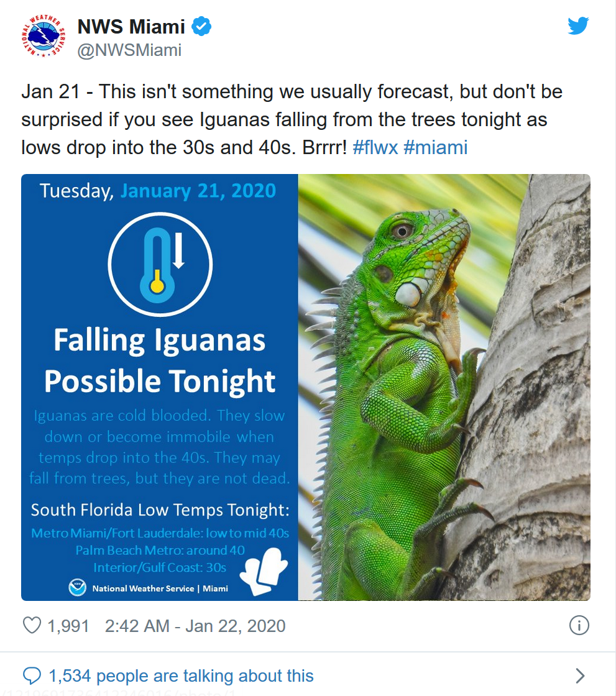
Task: Open the green iguana photo
Action: (444, 387)
